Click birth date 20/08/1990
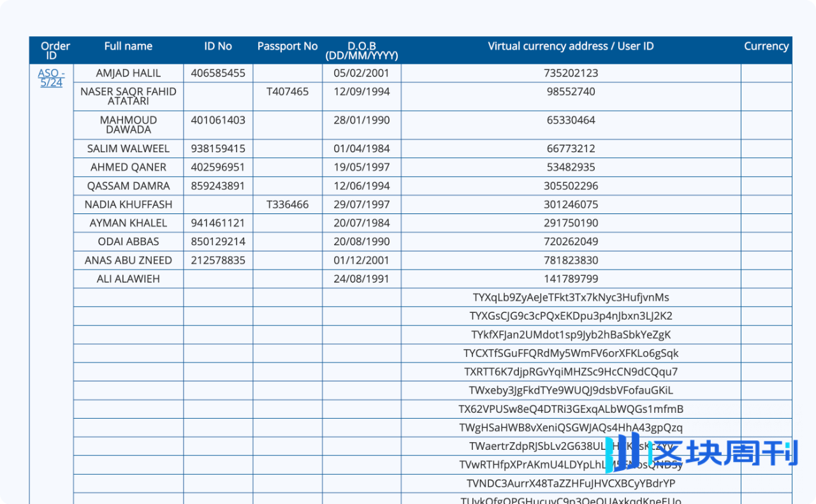816x504 pixels. point(361,241)
